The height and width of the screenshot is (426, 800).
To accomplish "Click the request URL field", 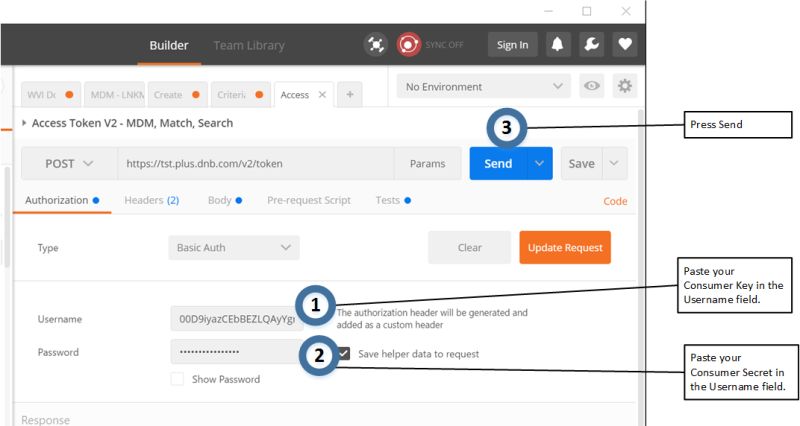I will coord(256,164).
